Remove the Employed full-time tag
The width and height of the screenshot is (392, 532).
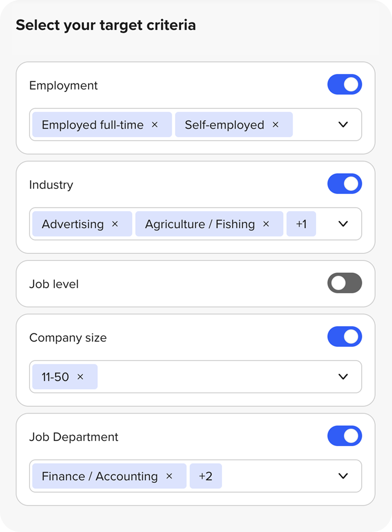point(155,125)
